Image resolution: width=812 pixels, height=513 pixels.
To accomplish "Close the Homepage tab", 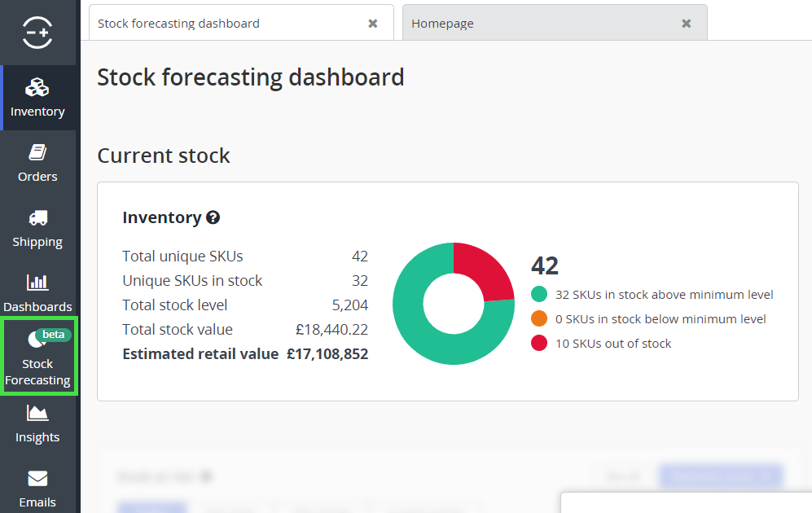I will click(687, 24).
